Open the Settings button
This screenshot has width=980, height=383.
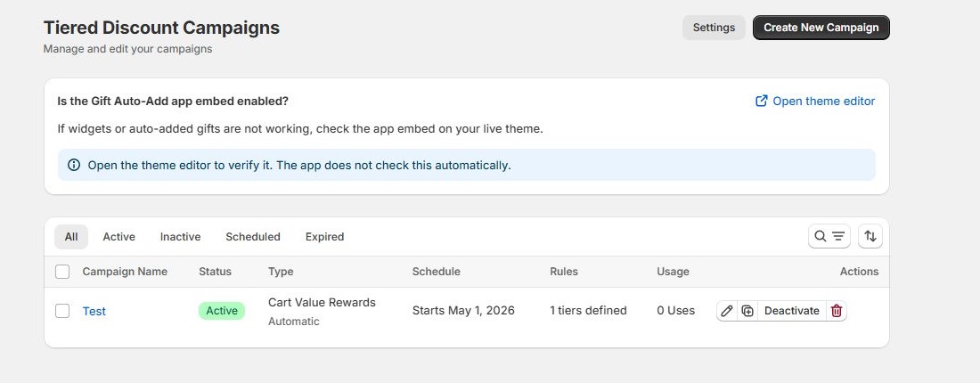click(714, 28)
